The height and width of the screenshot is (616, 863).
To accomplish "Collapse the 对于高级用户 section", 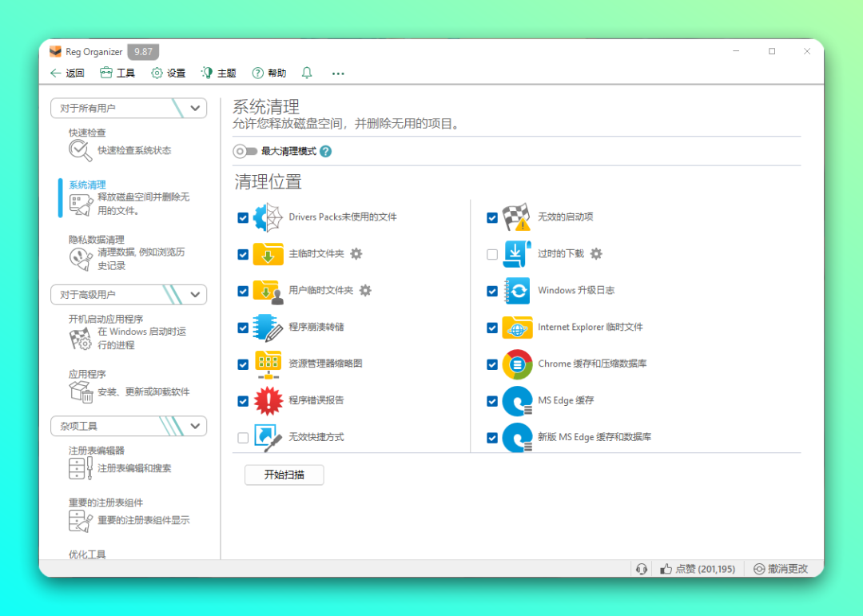I will (197, 294).
